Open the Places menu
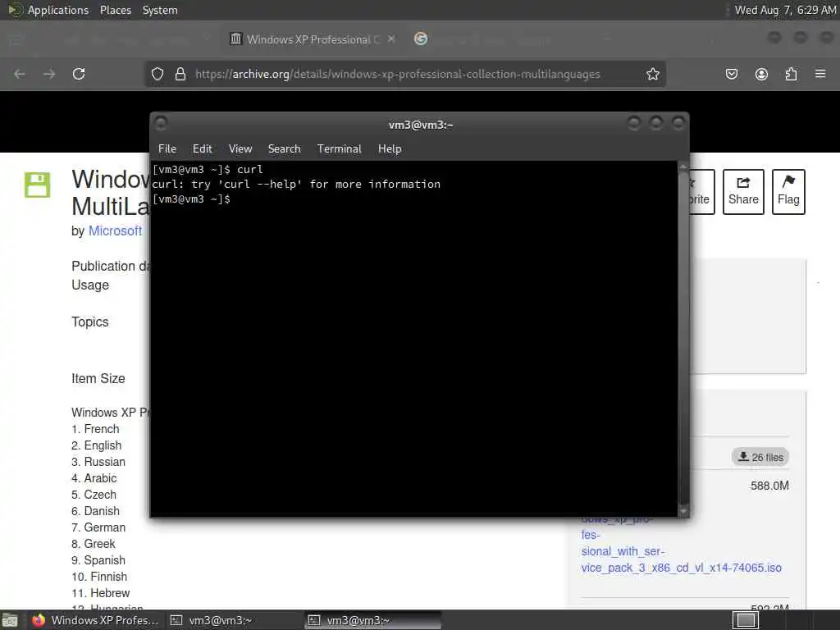Viewport: 840px width, 630px height. pos(115,10)
